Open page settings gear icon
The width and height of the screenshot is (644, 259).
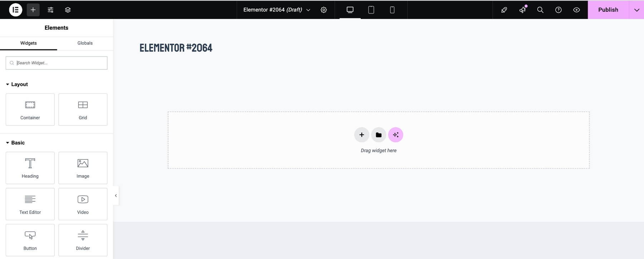point(324,10)
